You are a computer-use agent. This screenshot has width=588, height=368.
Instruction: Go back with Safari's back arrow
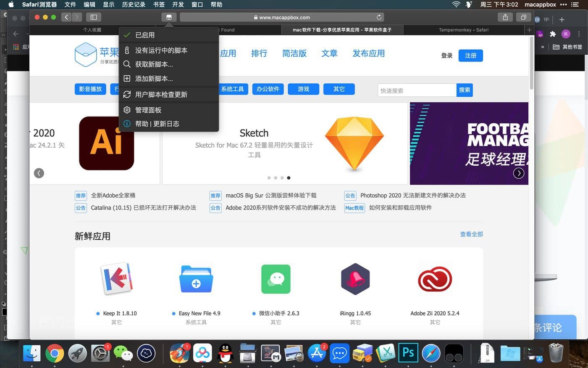tap(66, 17)
